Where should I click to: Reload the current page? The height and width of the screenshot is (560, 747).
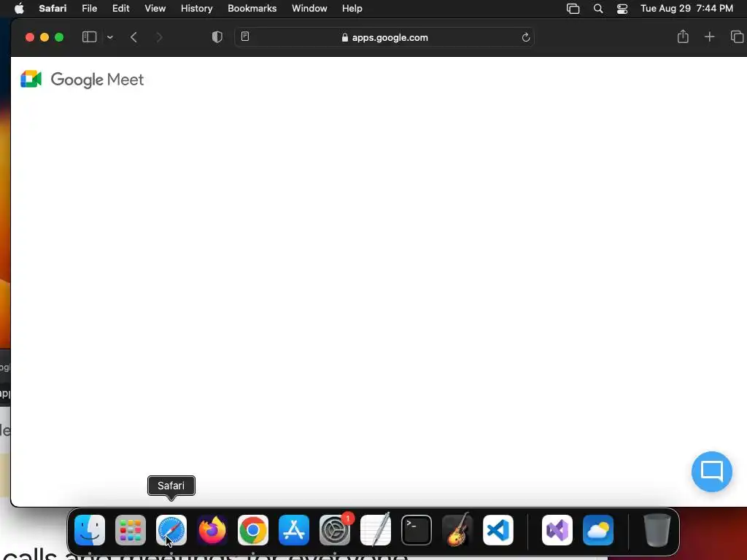[525, 37]
